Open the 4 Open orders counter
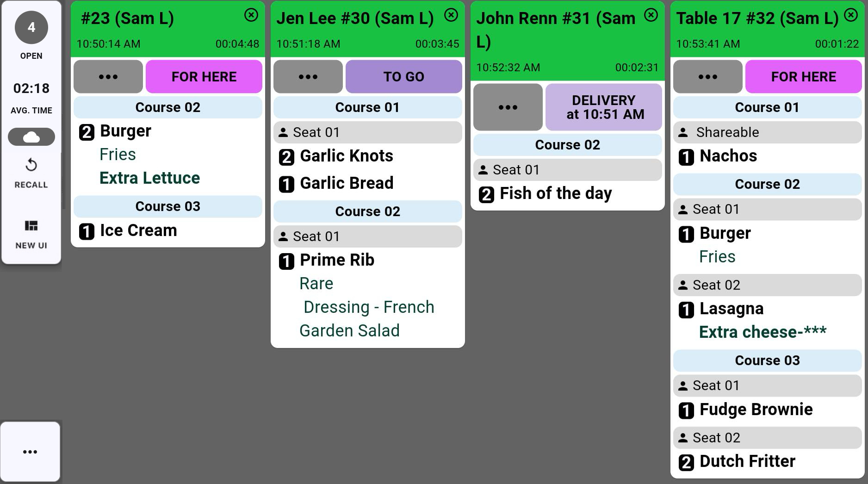 [31, 28]
